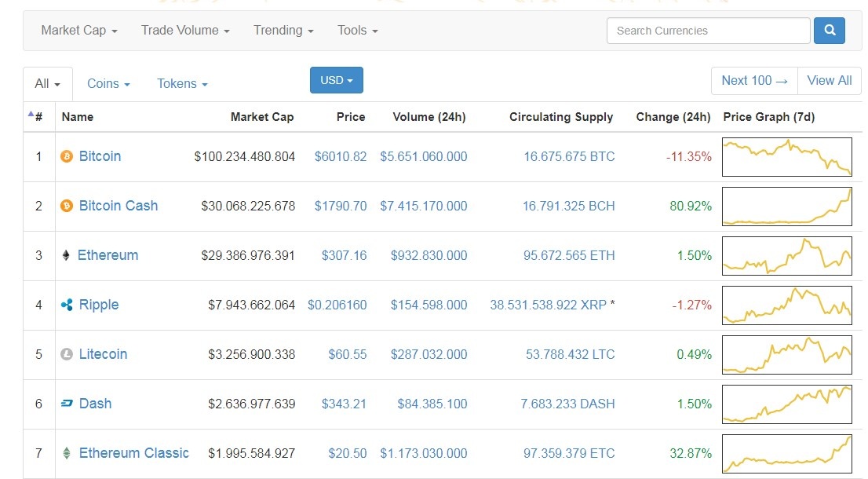
Task: Click the Bitcoin coin icon
Action: 68,156
